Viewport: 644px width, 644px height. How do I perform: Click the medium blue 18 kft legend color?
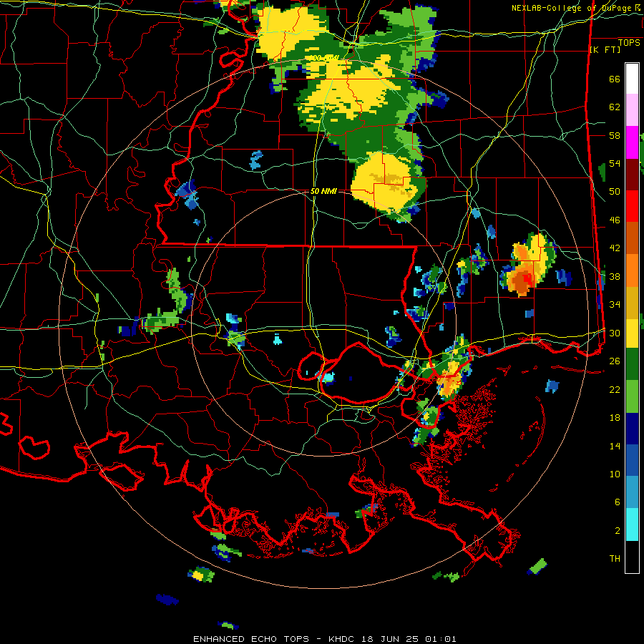632,460
